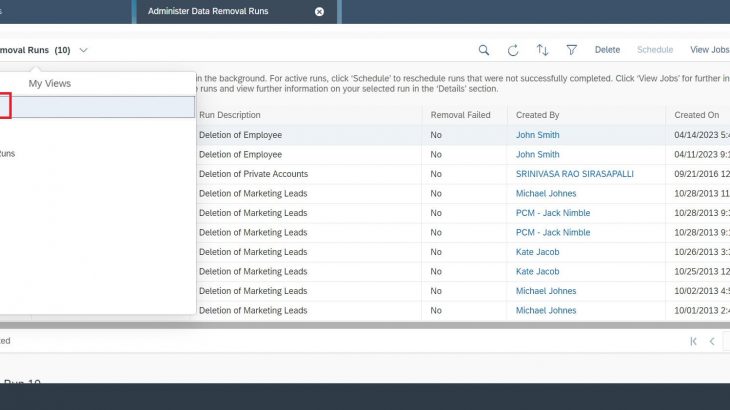Open SRINIVASA RAO SIRASAPALLI creator link
This screenshot has height=410, width=730.
tap(575, 174)
